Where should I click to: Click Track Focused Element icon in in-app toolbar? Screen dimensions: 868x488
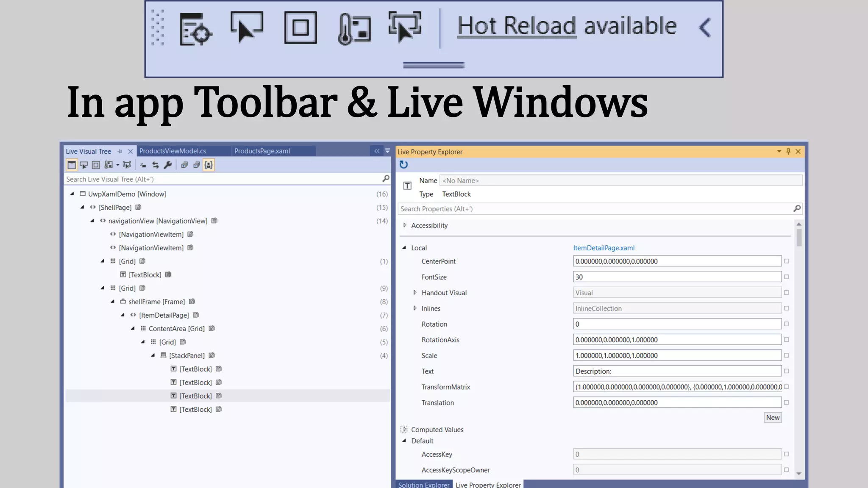(354, 28)
